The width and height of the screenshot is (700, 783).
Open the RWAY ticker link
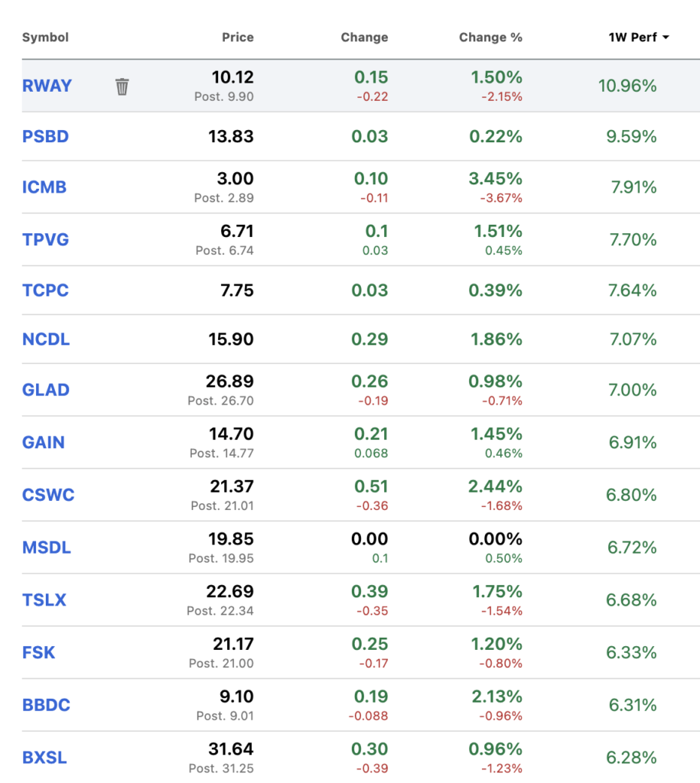point(47,86)
